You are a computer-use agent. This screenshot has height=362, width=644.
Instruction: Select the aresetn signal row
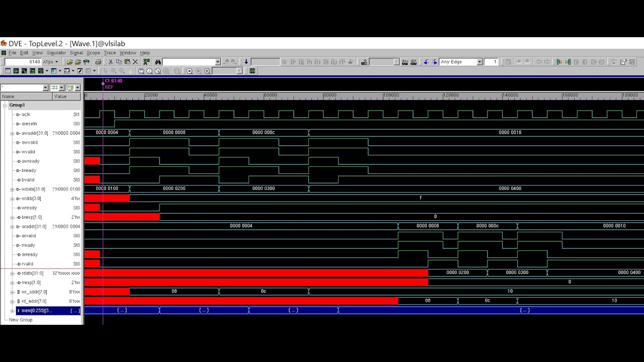[41, 124]
